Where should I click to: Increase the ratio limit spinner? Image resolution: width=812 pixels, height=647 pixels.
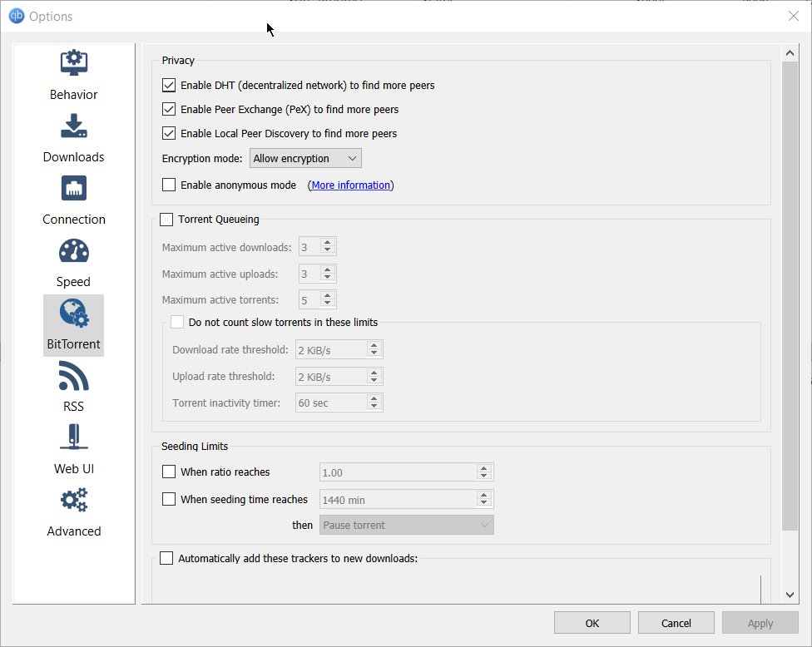pos(483,468)
